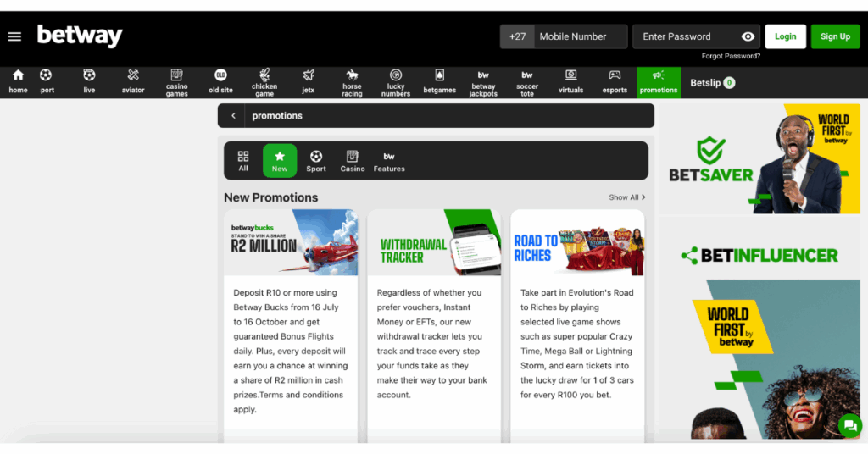
Task: Click the betway logo
Action: point(80,36)
